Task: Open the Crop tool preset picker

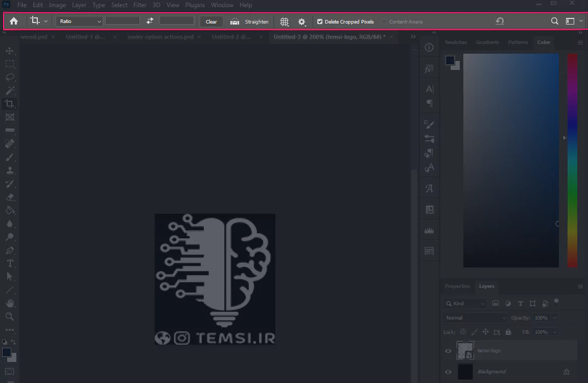Action: [x=45, y=21]
